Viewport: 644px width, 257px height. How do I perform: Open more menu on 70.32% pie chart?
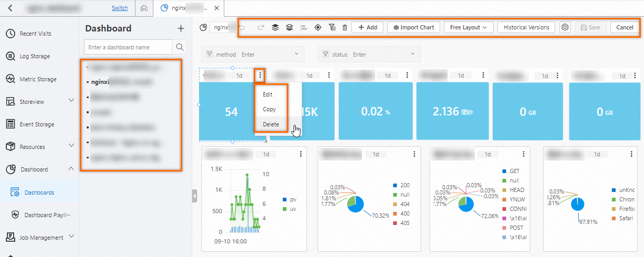pos(414,154)
